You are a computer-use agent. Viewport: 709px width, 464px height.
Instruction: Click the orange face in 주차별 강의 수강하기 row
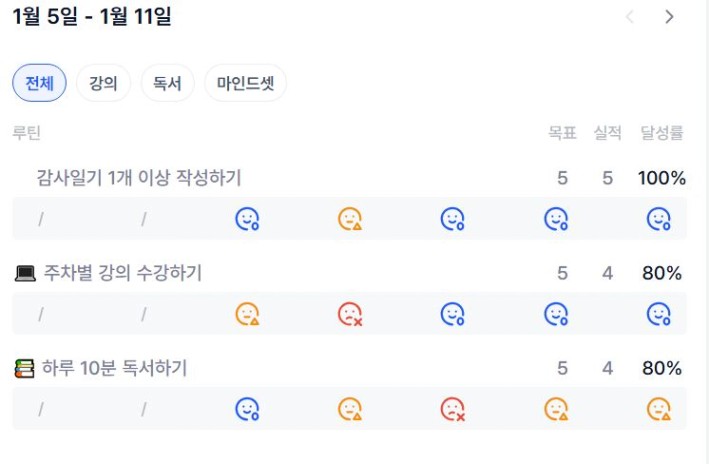point(247,314)
